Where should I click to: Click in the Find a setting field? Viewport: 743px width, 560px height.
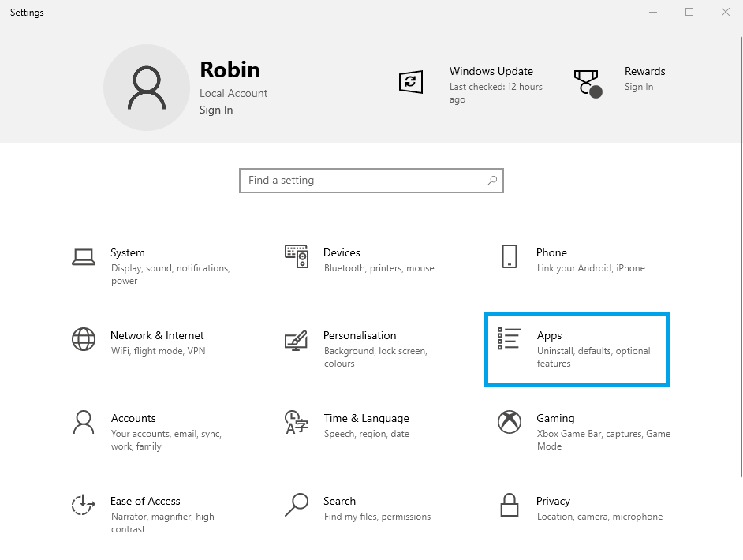[371, 181]
